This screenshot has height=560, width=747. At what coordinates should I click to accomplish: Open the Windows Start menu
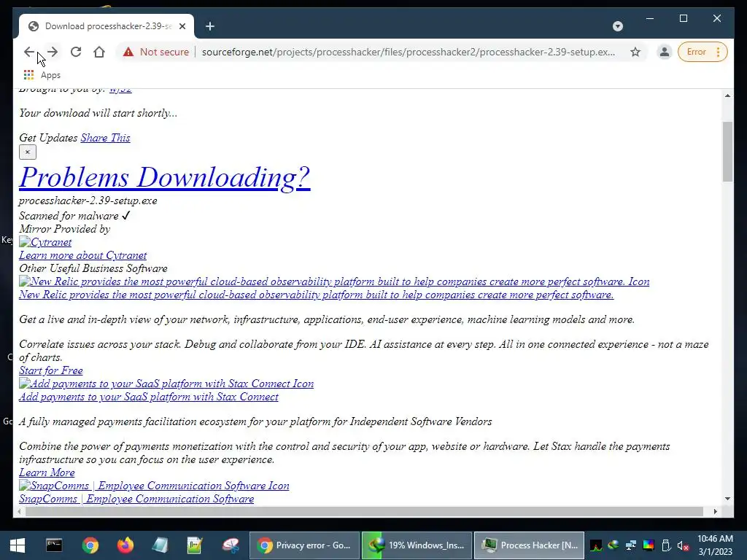pos(18,545)
